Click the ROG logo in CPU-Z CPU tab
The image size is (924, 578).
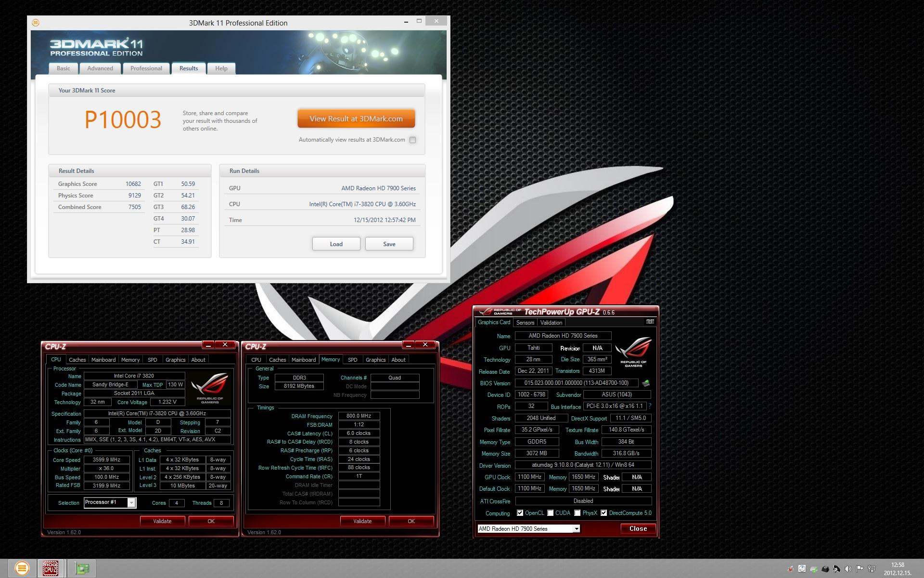209,388
